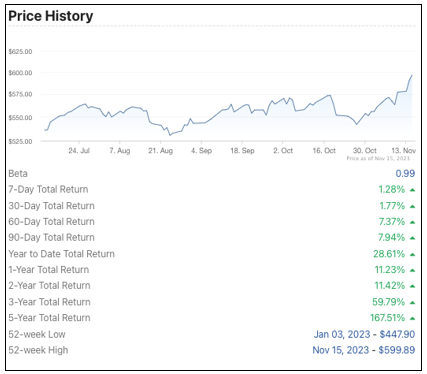
Task: Click the $575.00 y-axis label
Action: click(x=20, y=94)
